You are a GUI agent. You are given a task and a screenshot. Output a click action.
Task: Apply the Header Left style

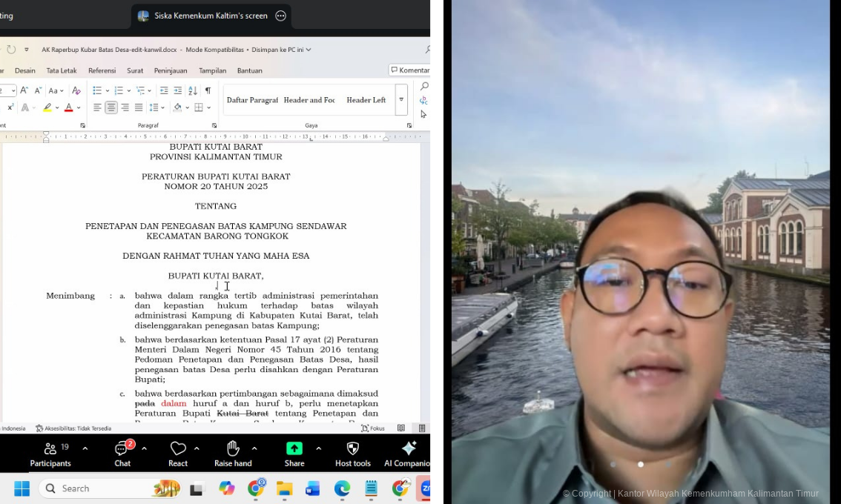point(366,100)
